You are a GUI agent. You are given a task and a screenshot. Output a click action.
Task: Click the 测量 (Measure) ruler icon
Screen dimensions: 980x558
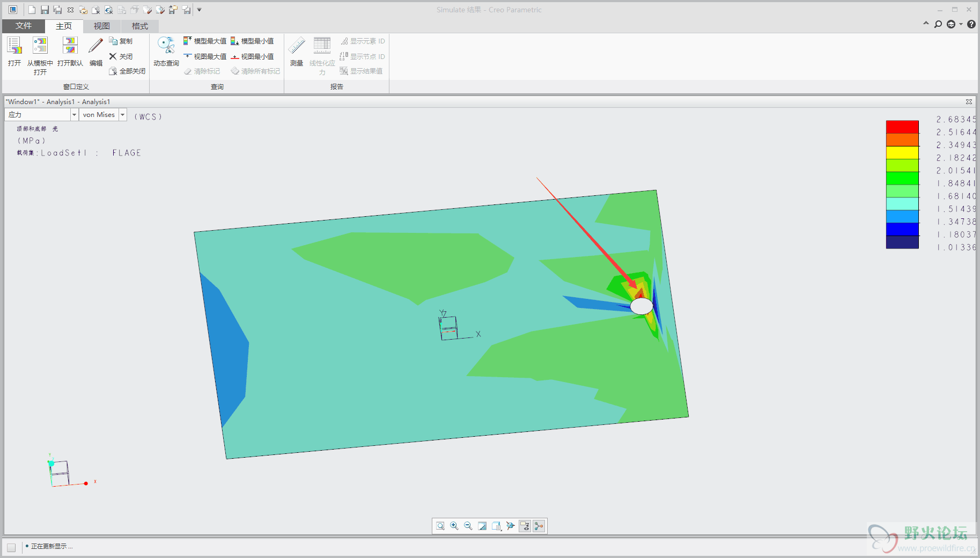pyautogui.click(x=297, y=46)
